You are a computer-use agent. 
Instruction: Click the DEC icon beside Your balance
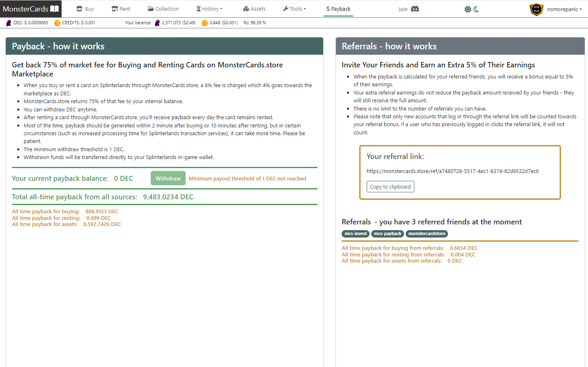click(157, 23)
